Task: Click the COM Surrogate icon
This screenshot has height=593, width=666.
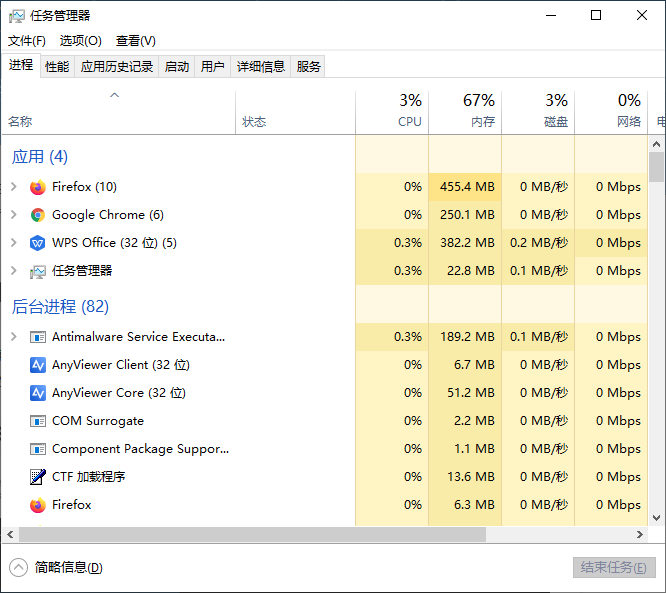Action: click(38, 421)
